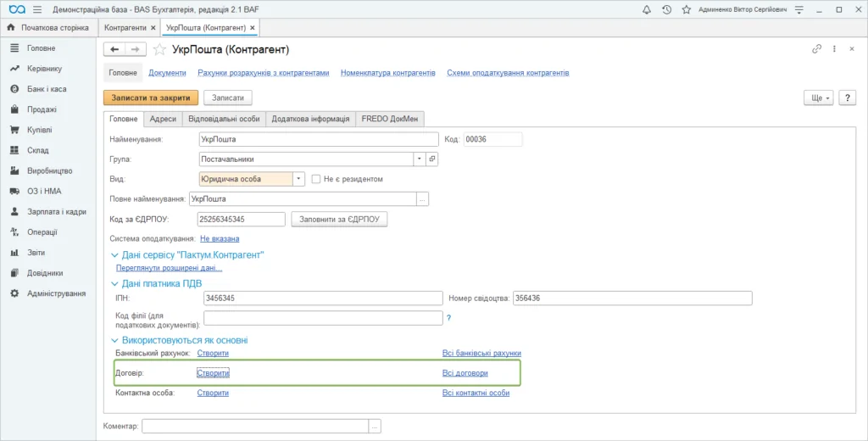Add УкрПошта to favorites with the star
This screenshot has width=868, height=441.
(x=159, y=50)
